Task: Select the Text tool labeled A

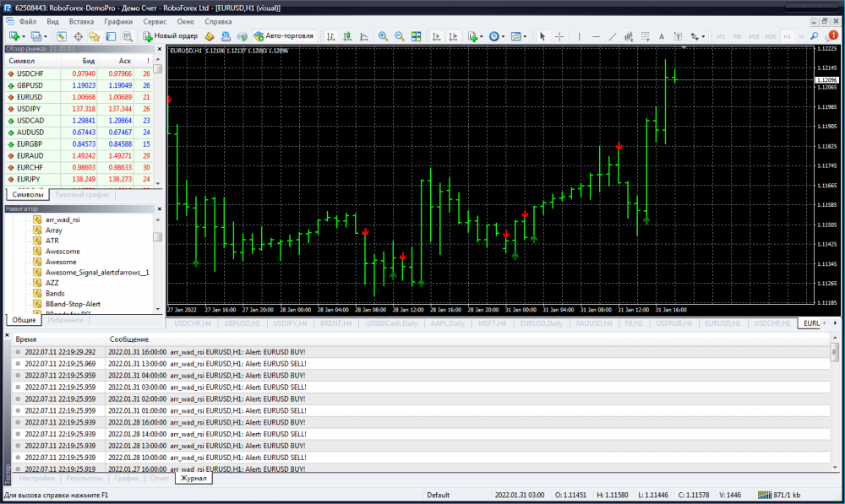Action: [662, 36]
